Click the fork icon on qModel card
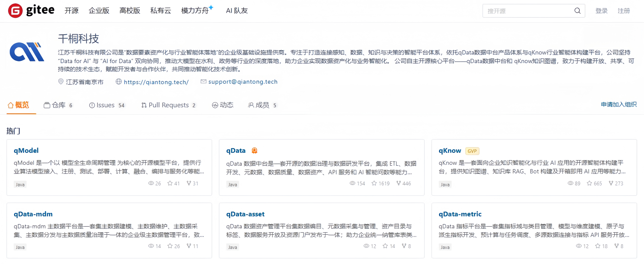 tap(189, 183)
